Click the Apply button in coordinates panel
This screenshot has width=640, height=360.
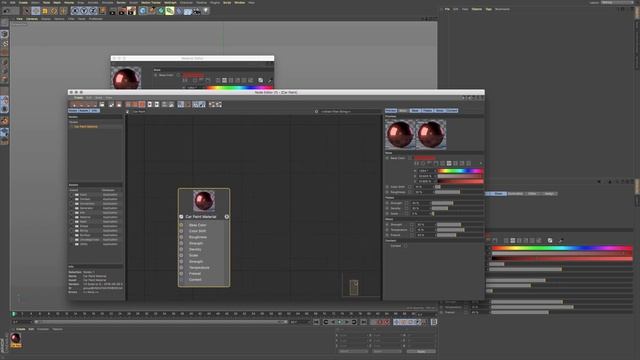pos(421,351)
